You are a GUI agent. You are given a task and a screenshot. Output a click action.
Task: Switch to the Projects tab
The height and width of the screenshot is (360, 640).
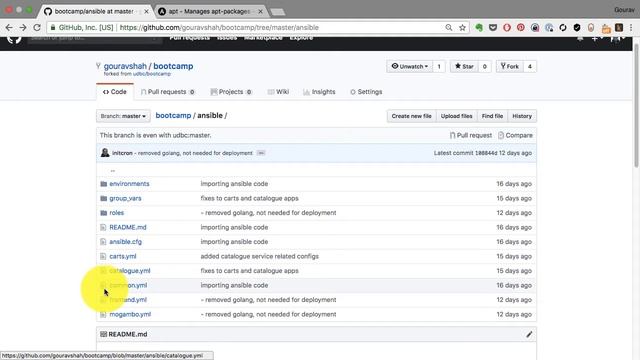tap(231, 92)
